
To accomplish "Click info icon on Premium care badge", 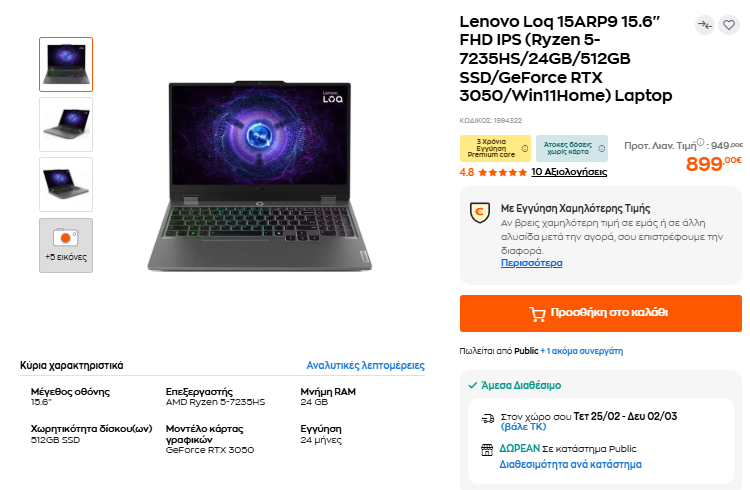I will (x=526, y=148).
